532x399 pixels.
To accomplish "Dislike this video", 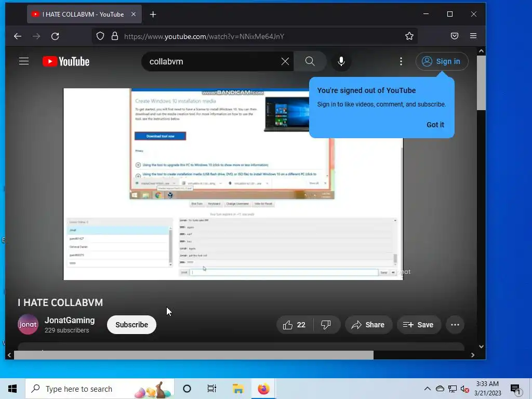I will point(326,325).
